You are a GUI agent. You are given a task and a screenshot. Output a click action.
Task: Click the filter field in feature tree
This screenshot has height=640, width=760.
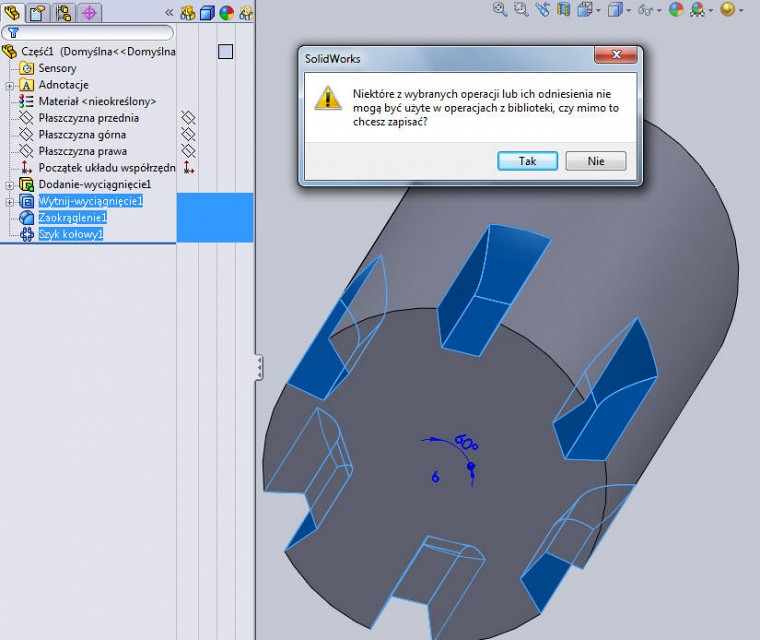point(88,32)
